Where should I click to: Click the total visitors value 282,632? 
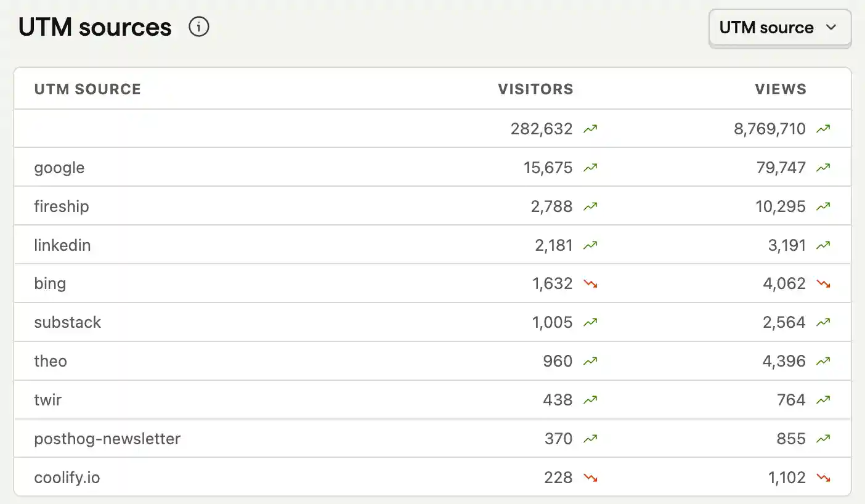[542, 129]
